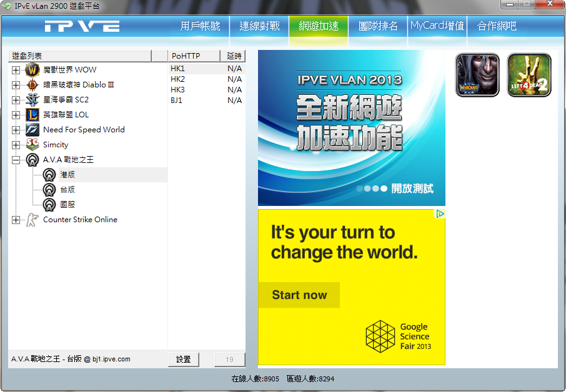566x392 pixels.
Task: Click the PoHTTP column header
Action: click(194, 56)
